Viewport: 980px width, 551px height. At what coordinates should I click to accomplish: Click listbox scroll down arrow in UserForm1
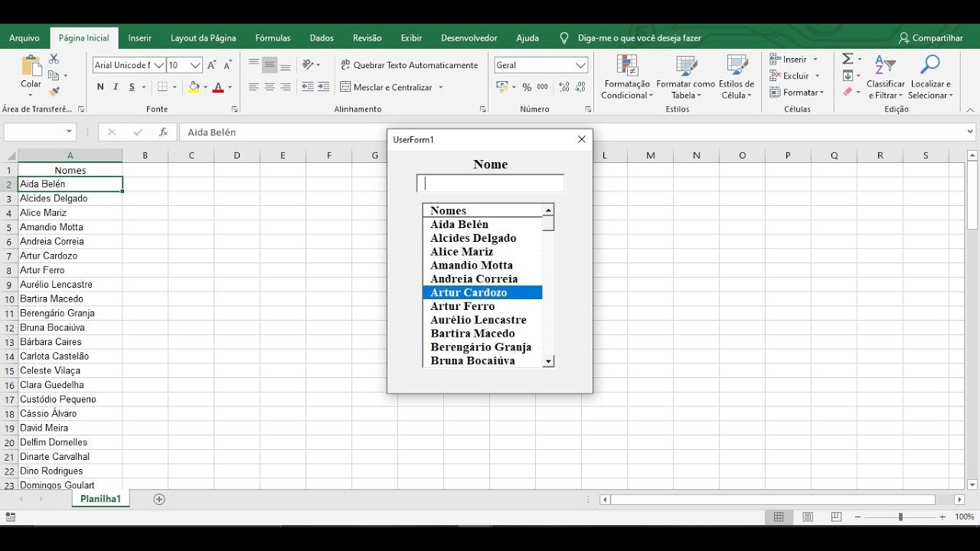[x=548, y=361]
